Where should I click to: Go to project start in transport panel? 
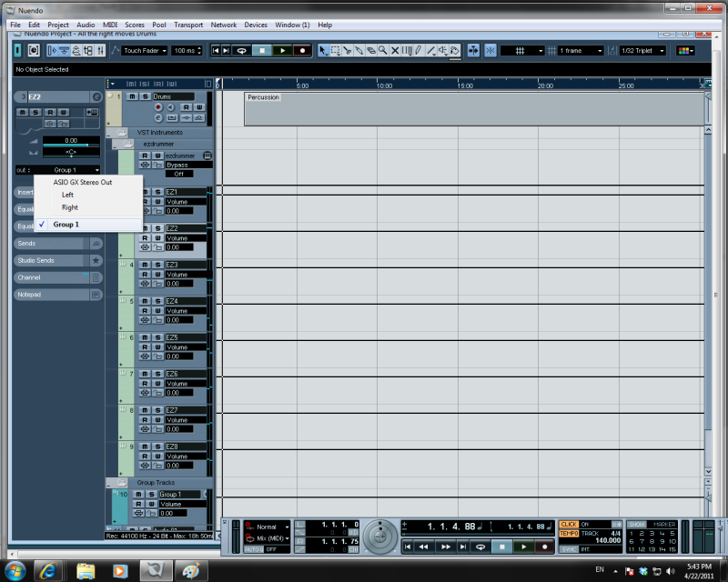pyautogui.click(x=407, y=547)
